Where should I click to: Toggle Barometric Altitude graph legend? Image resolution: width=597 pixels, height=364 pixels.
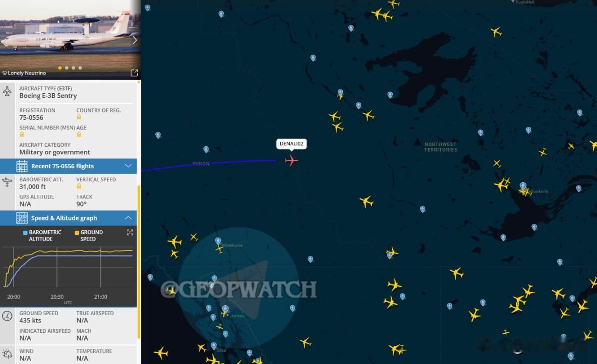(42, 235)
